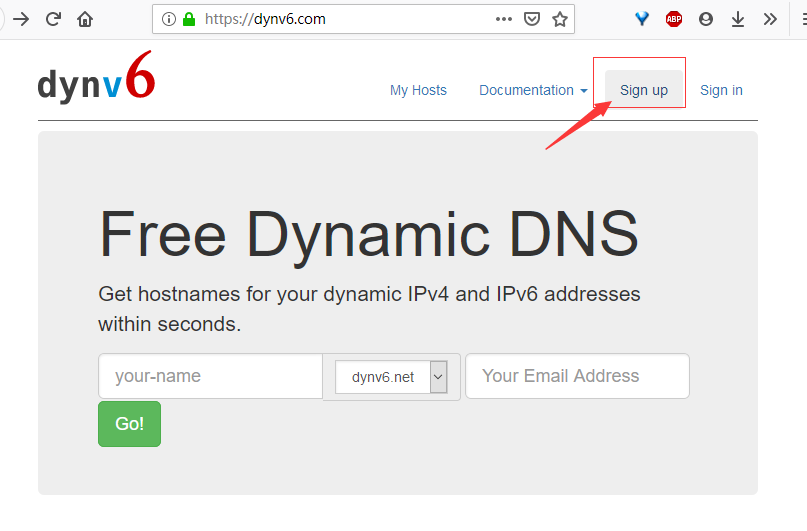Focus the your-name hostname field
807x531 pixels.
pyautogui.click(x=210, y=376)
